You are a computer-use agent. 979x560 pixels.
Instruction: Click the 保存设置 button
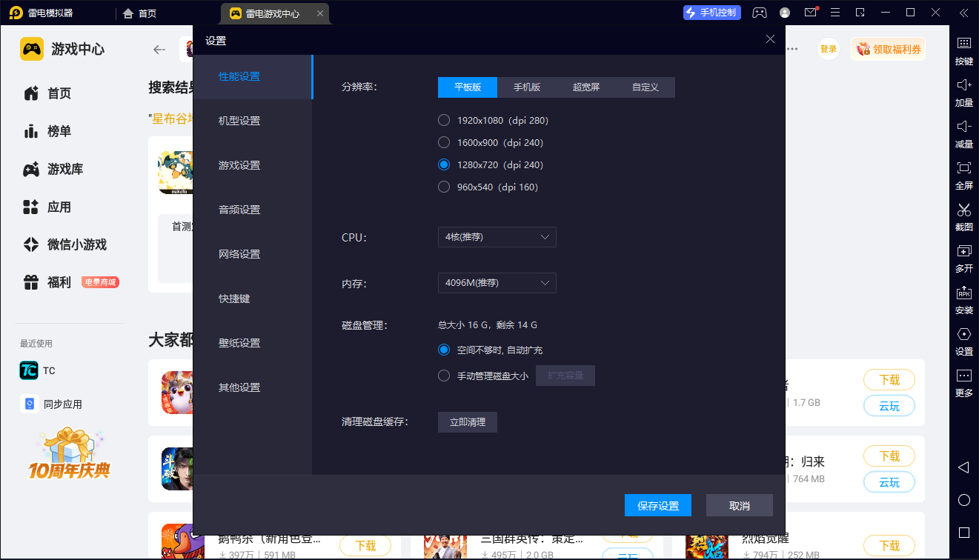click(658, 505)
